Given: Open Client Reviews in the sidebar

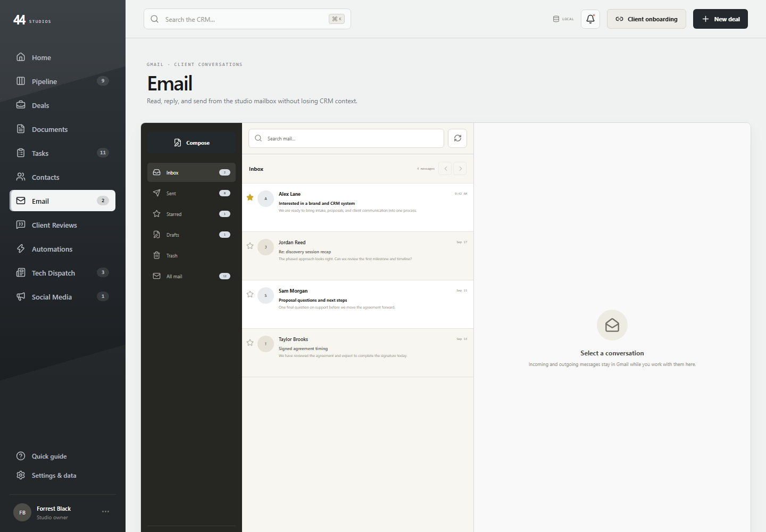Looking at the screenshot, I should (63, 225).
